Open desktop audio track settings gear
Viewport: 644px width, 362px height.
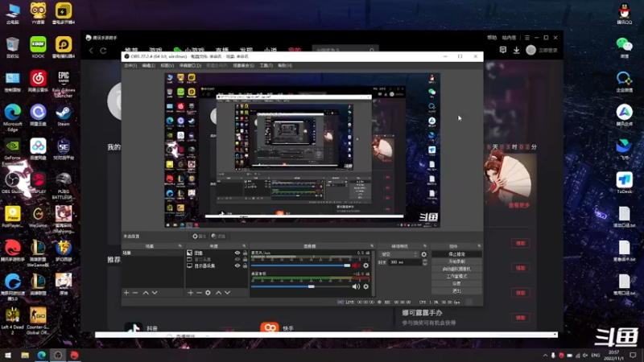click(366, 286)
